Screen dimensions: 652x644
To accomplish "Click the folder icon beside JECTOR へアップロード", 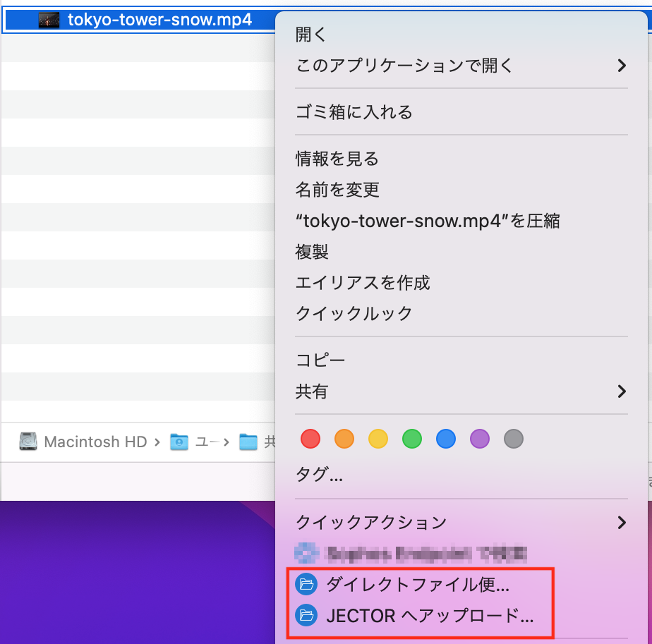I will tap(306, 615).
